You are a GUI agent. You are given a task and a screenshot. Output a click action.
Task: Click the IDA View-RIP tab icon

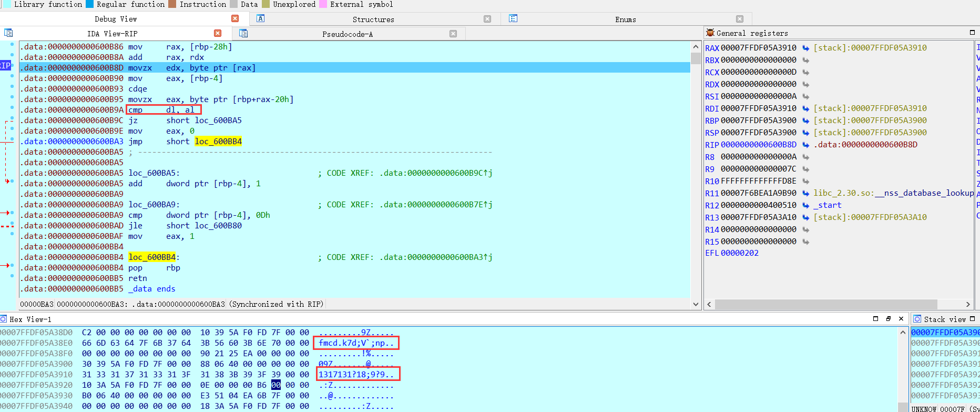point(8,33)
